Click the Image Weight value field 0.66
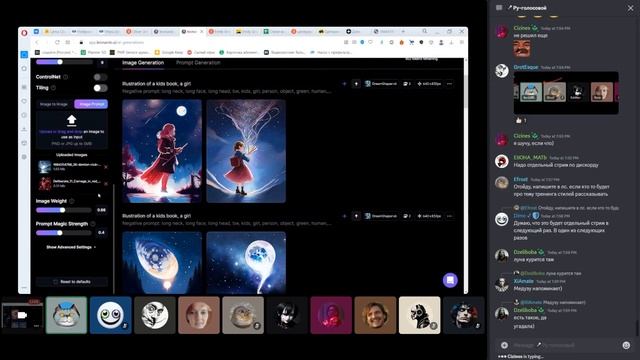 click(101, 210)
